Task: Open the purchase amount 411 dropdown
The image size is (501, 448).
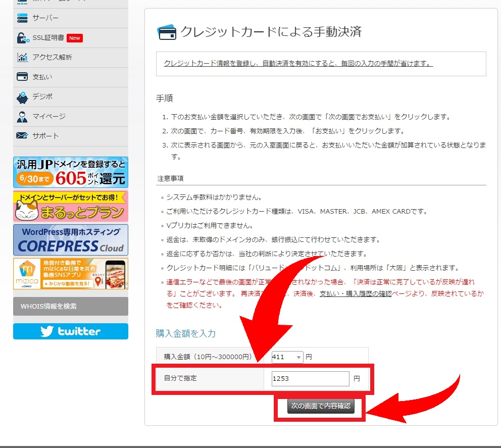Action: (287, 357)
